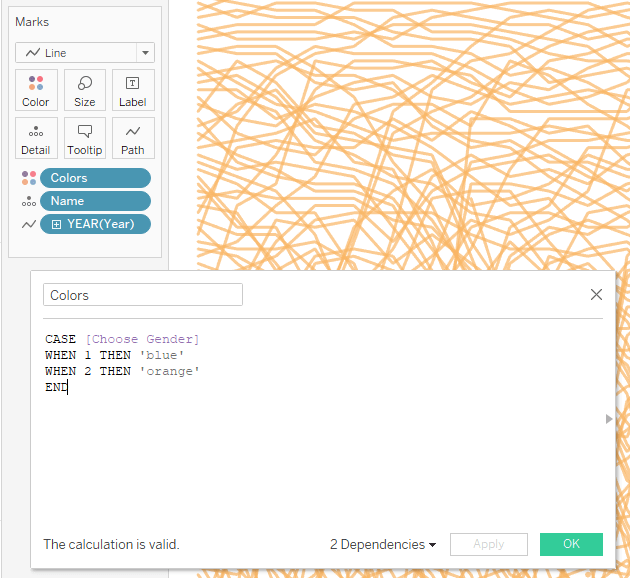Screen dimensions: 630x578
Task: Edit the calculation name field Colors
Action: click(x=142, y=295)
